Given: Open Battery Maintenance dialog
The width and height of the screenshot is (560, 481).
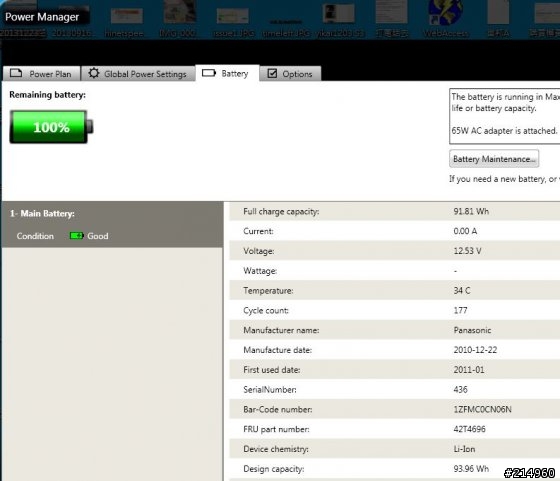Looking at the screenshot, I should pyautogui.click(x=494, y=159).
